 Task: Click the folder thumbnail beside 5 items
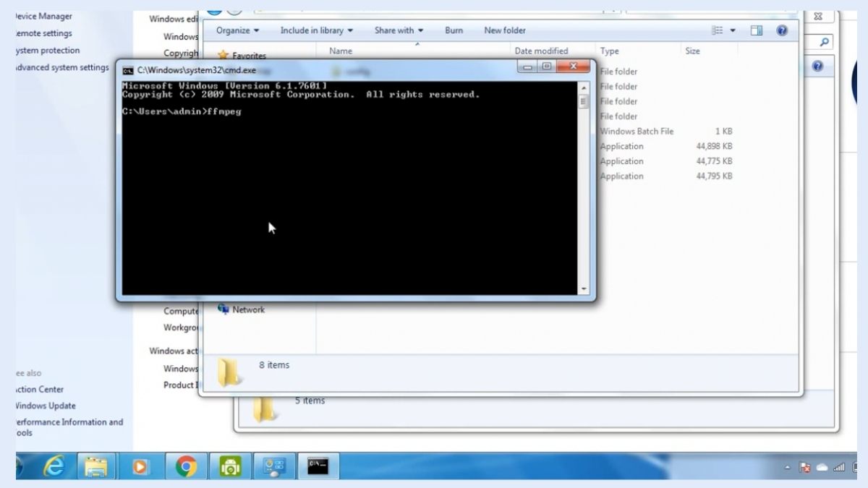click(264, 408)
